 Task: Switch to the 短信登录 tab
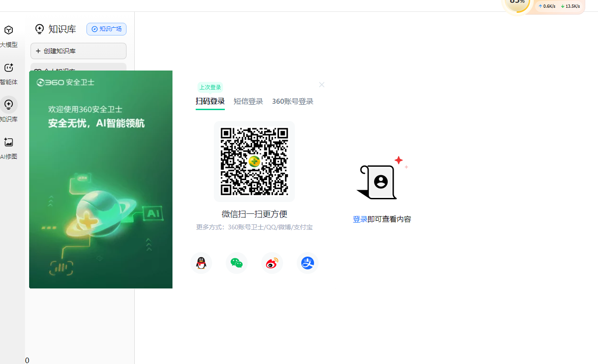pyautogui.click(x=248, y=101)
